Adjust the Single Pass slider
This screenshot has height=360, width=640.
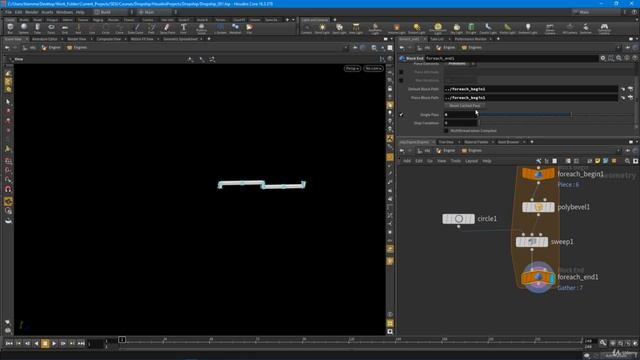pos(557,115)
